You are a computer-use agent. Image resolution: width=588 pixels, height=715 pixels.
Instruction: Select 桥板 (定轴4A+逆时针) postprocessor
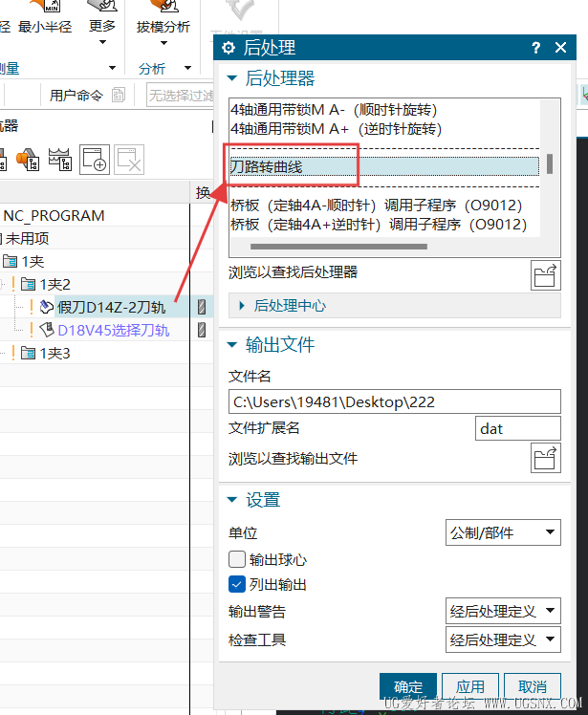379,225
